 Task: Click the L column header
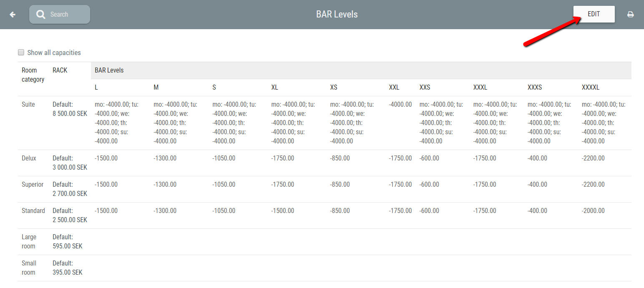[96, 87]
